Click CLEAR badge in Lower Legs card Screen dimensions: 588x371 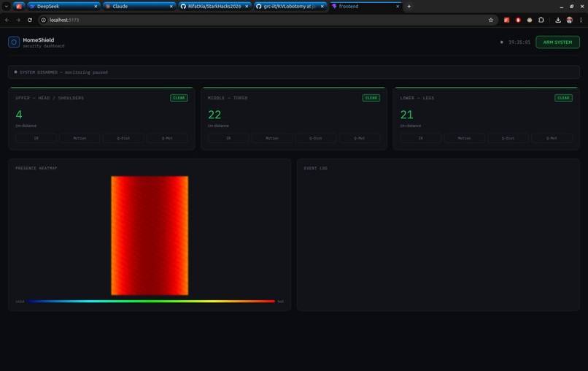point(563,98)
